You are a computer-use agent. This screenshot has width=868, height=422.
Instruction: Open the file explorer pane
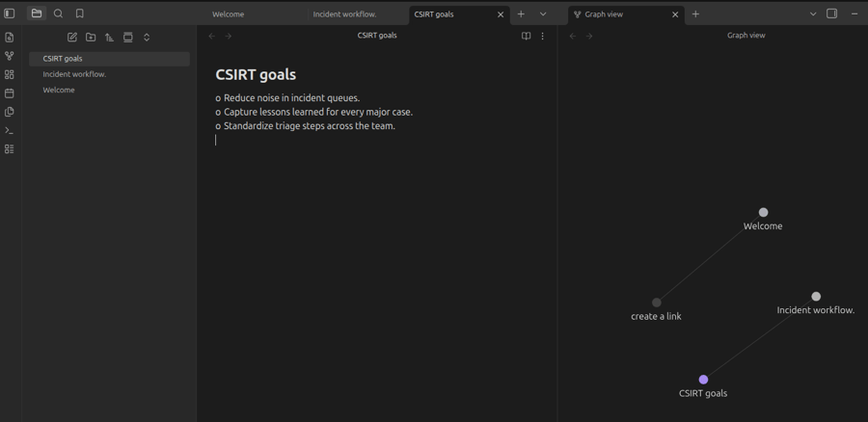37,13
